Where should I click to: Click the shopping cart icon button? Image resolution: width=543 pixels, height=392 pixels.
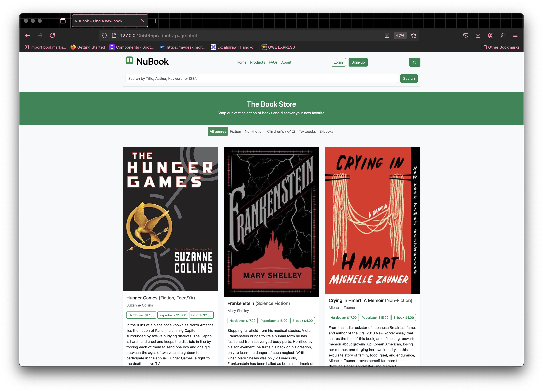(x=414, y=62)
